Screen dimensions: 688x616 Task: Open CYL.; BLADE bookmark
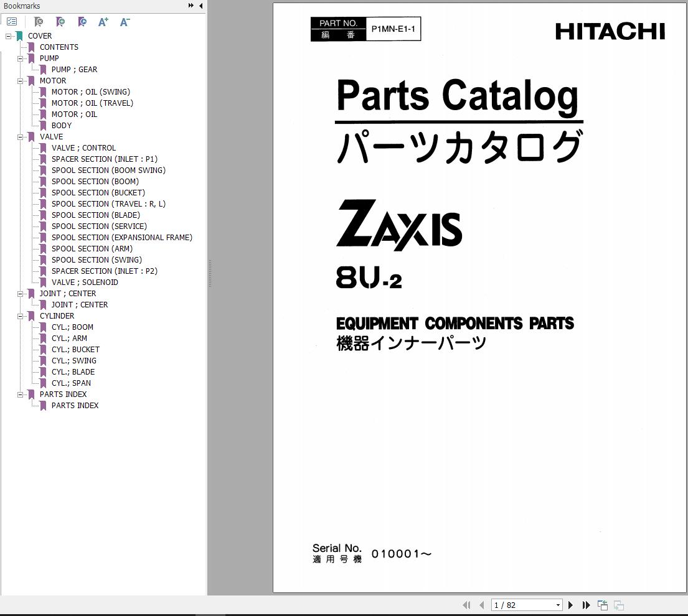coord(73,372)
